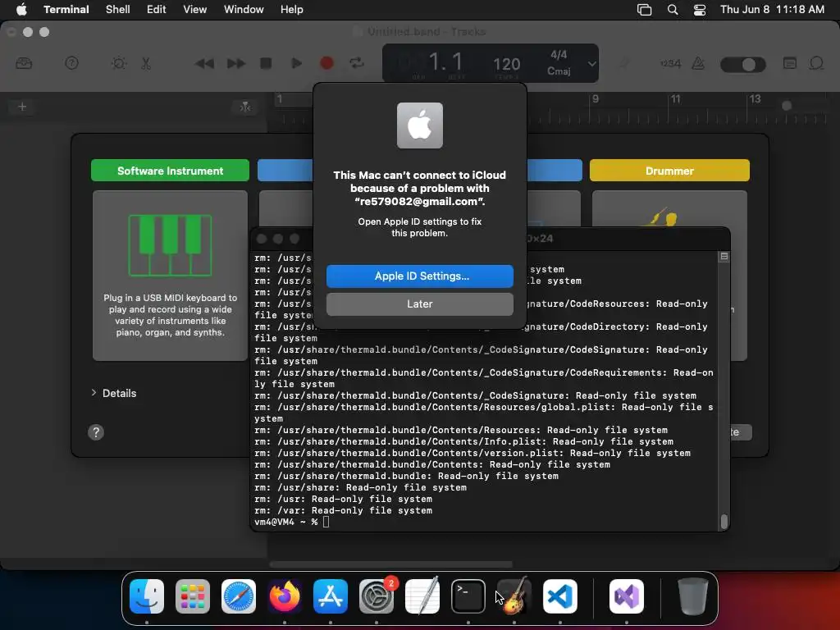Toggle the Cycle loop button

coord(357,63)
